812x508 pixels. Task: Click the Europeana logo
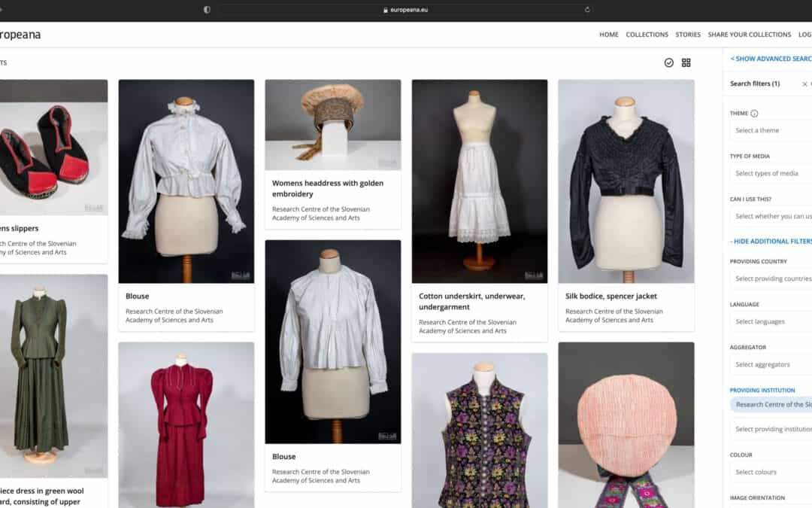pos(20,35)
